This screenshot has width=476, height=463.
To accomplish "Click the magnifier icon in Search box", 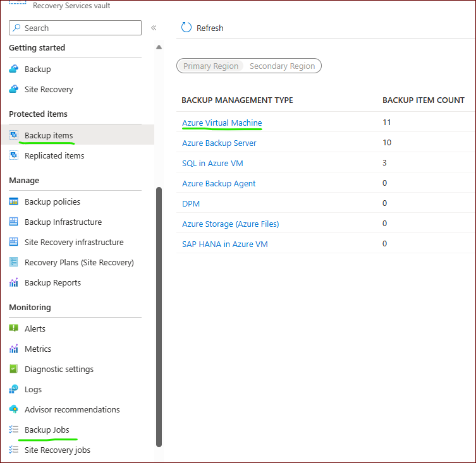I will coord(16,28).
